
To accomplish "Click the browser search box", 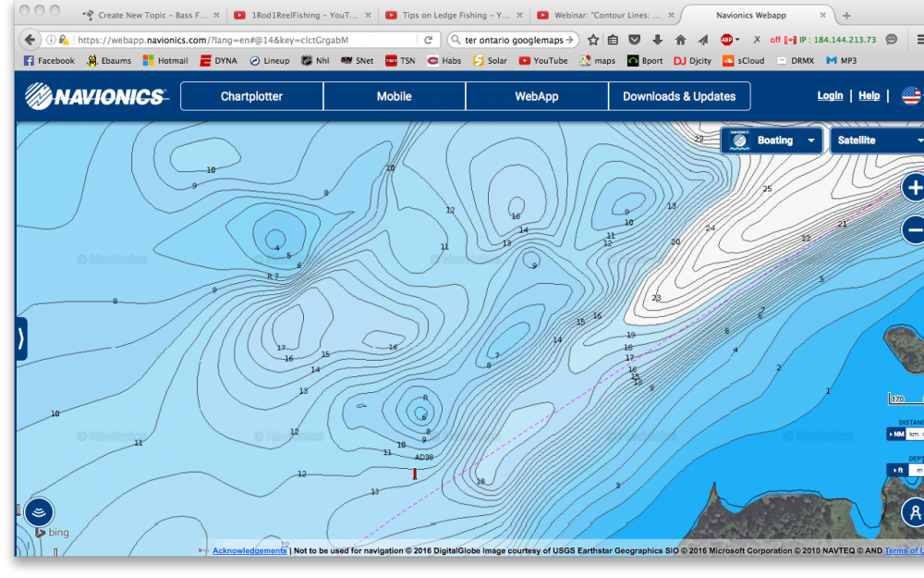I will point(513,40).
